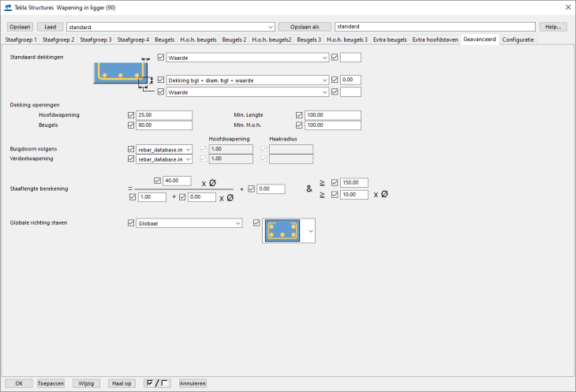Toggle the Beugels cover checkbox
Viewport: 576px width, 392px height.
point(131,125)
